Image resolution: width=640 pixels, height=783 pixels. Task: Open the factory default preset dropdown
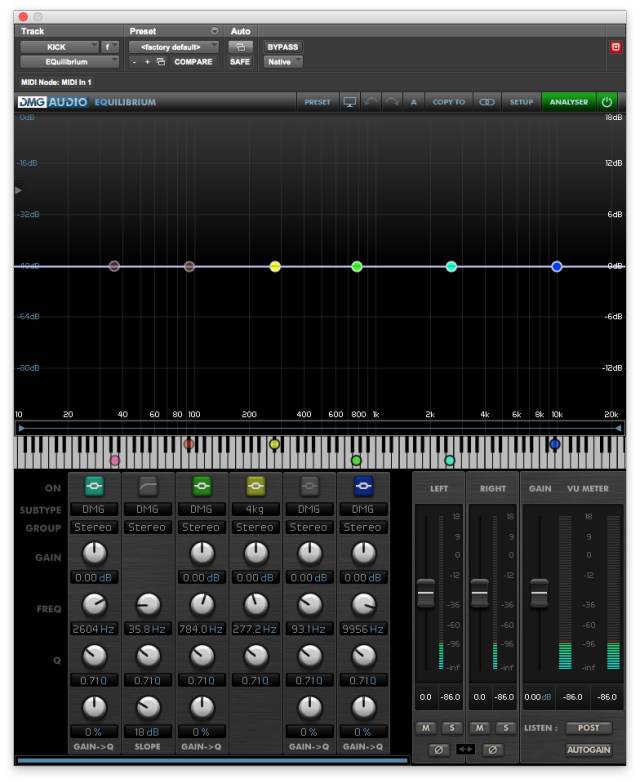[174, 47]
